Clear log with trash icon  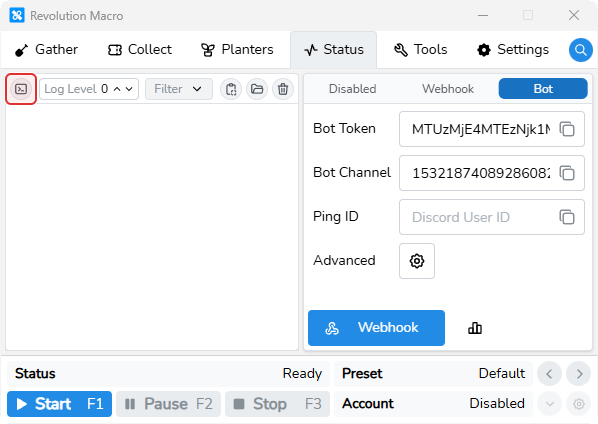[x=283, y=89]
